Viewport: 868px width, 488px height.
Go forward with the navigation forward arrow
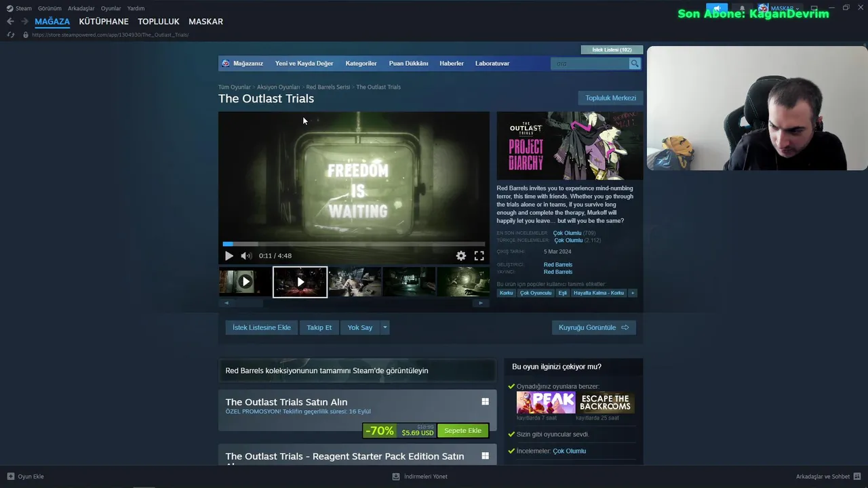24,22
